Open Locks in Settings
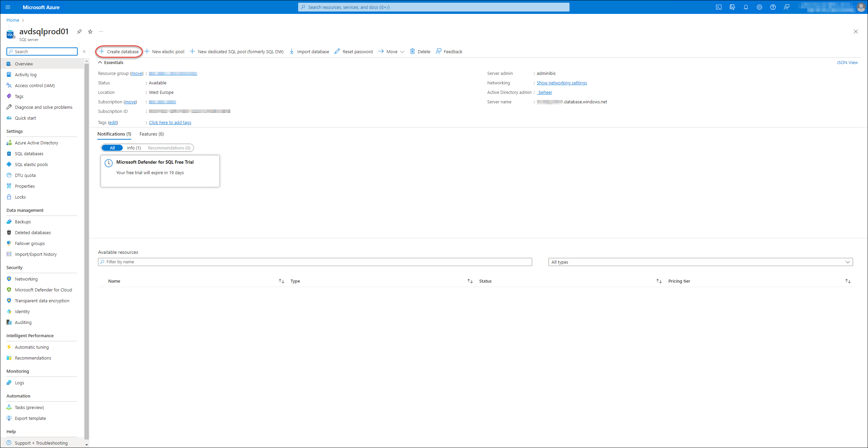Image resolution: width=868 pixels, height=448 pixels. [x=42, y=197]
